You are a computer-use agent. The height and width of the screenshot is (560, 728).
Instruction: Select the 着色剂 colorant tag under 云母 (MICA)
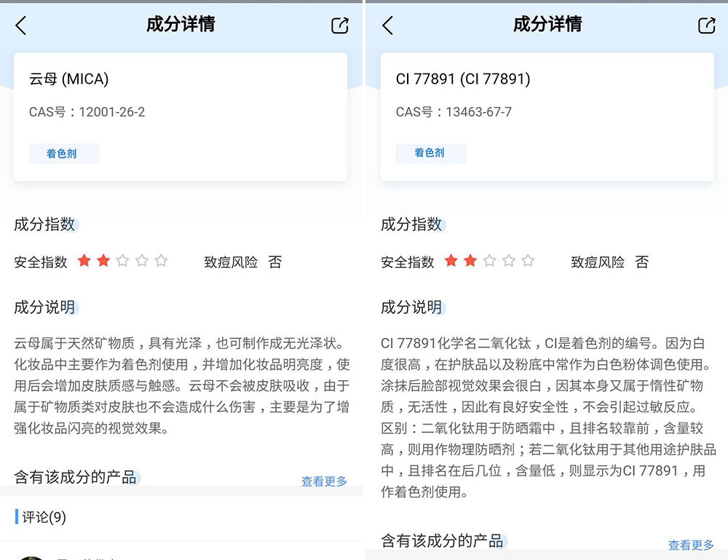64,154
